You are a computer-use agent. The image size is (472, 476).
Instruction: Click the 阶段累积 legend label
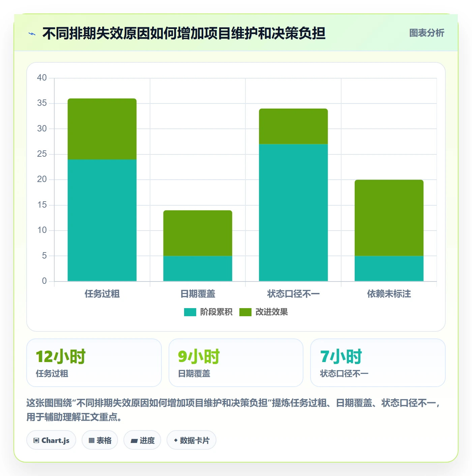216,312
